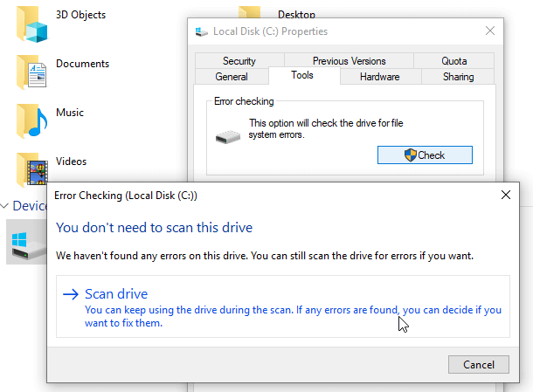Click the Devices section header text

click(x=29, y=206)
